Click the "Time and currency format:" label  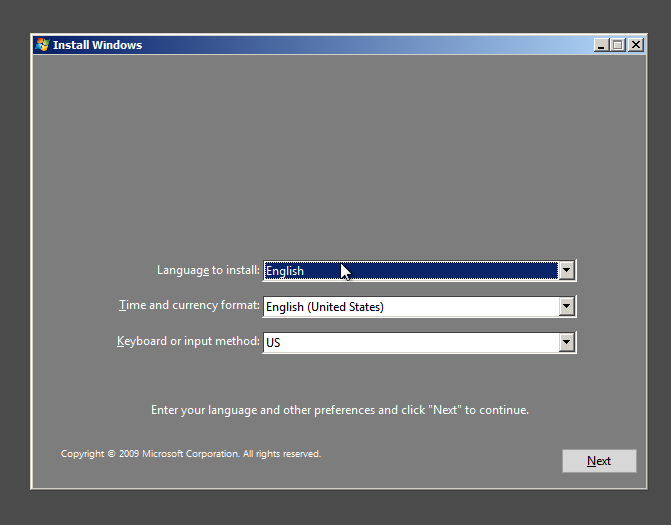click(x=189, y=305)
